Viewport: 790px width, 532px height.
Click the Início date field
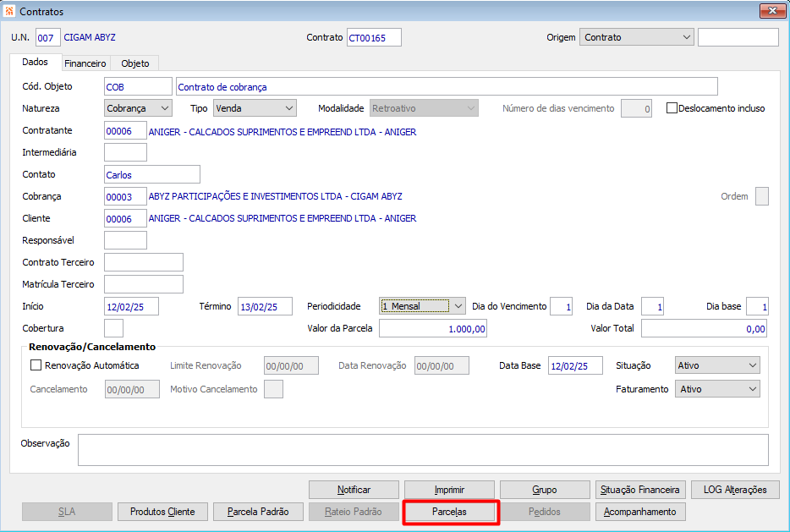[131, 306]
